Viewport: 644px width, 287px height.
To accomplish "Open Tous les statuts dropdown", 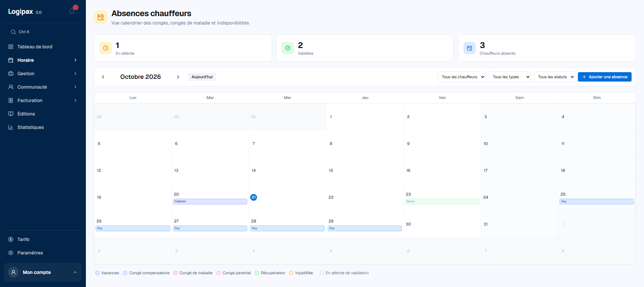I will pos(554,77).
